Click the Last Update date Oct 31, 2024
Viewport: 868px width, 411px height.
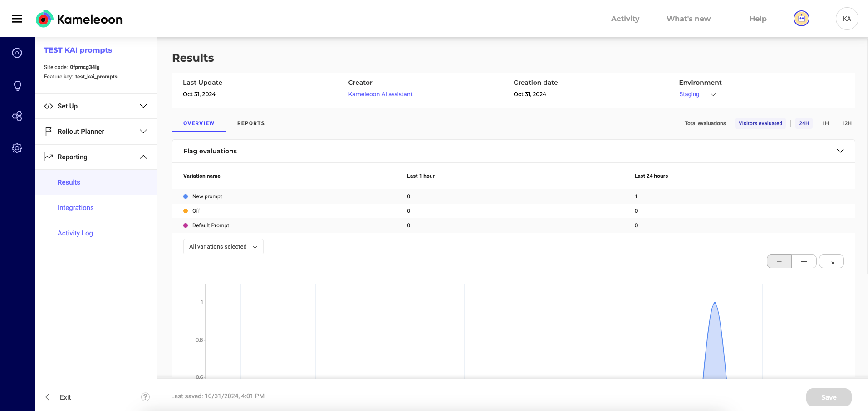coord(199,94)
